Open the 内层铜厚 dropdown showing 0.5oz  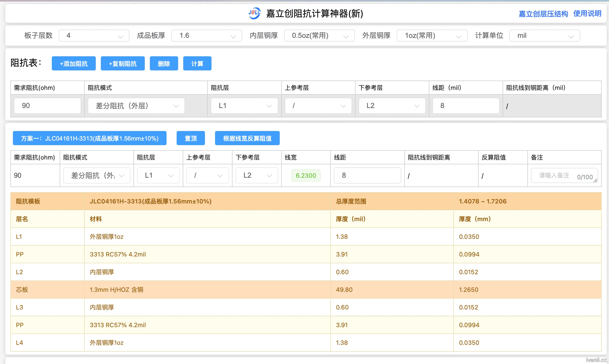pos(319,36)
